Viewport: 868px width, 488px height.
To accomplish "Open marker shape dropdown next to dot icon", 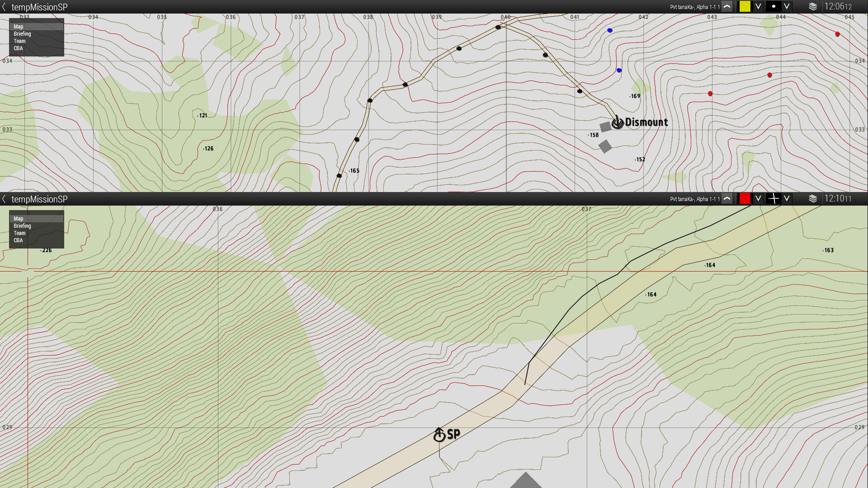I will [x=787, y=7].
